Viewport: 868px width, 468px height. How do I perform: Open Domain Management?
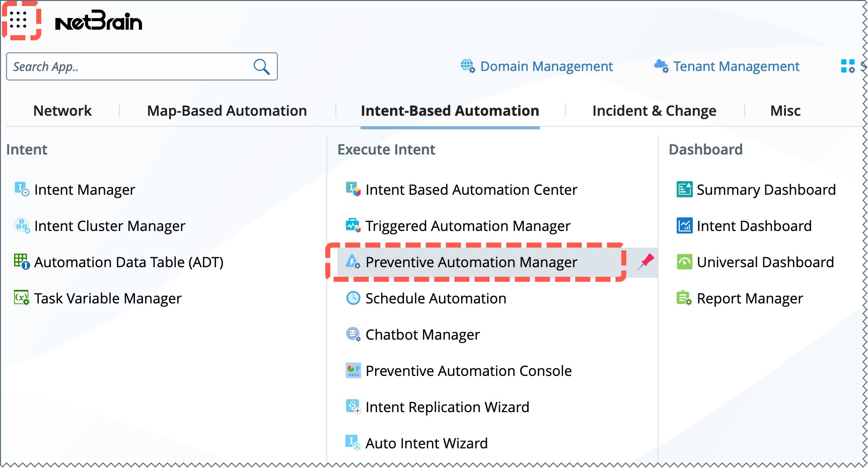point(546,66)
